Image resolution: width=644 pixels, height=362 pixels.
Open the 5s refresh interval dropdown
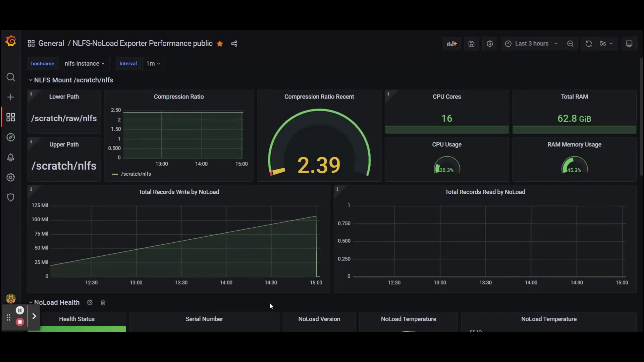606,44
